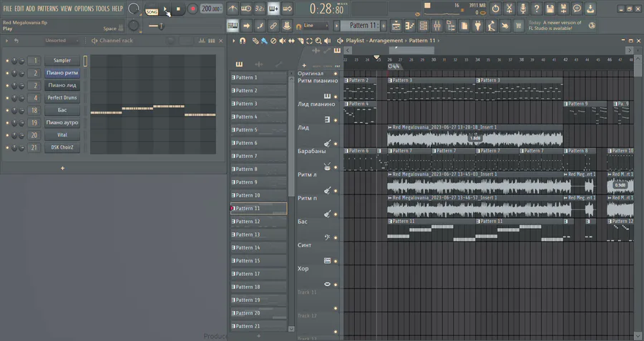
Task: Mute the Vital channel LED
Action: click(7, 135)
